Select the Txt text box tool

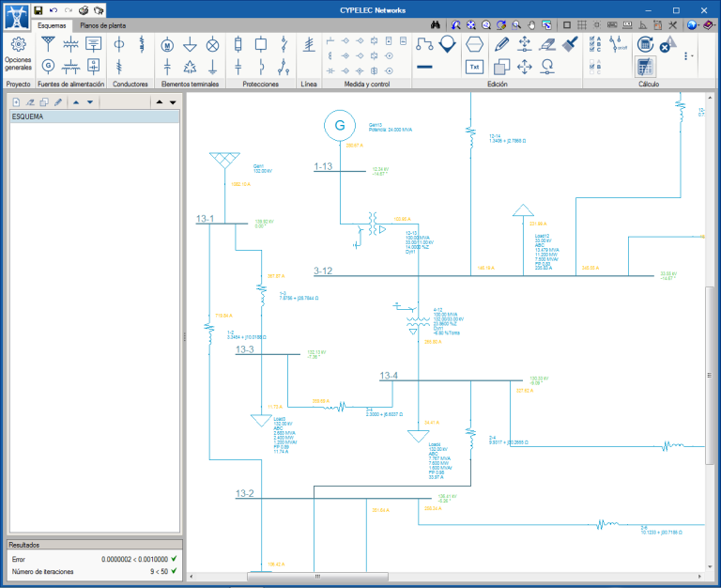(474, 67)
